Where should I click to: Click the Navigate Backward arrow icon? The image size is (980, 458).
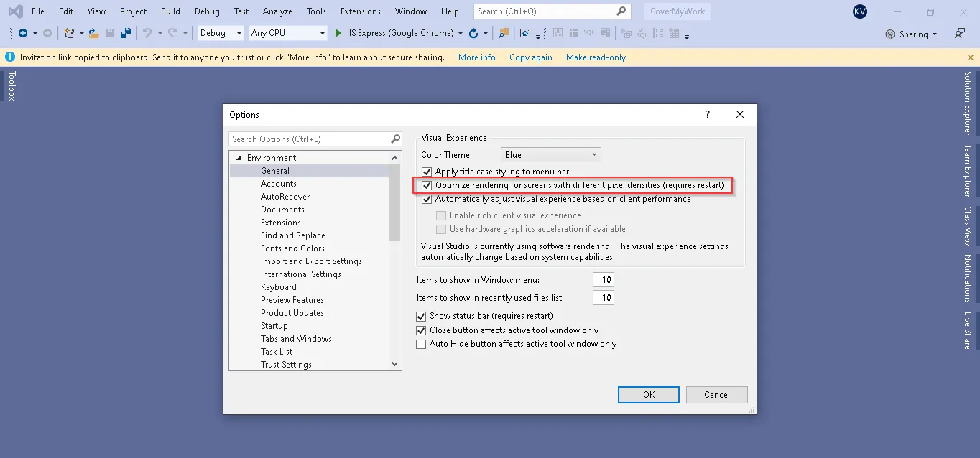click(x=23, y=33)
